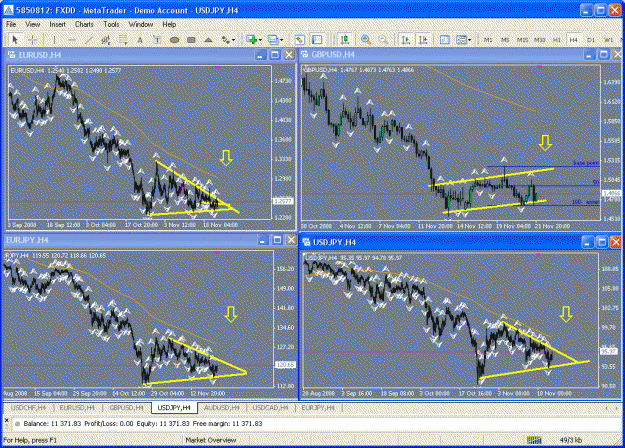Select the Equidistant Channel tool
Screen dimensions: 625x448
(106, 39)
